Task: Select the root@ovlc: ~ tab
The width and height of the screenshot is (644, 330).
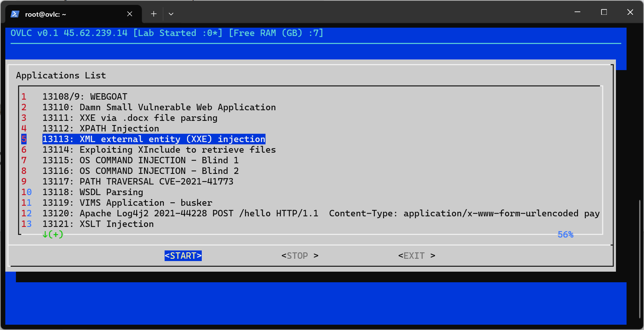Action: 74,14
